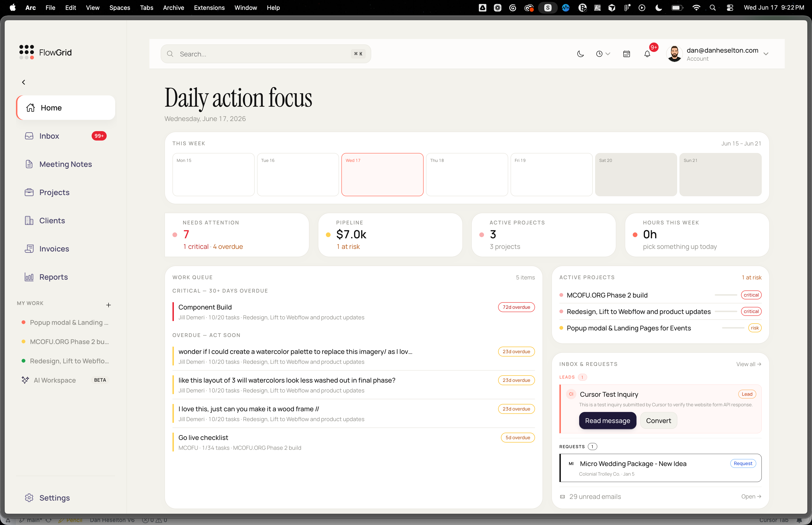This screenshot has width=812, height=525.
Task: Click the battery icon in menu bar
Action: 677,8
